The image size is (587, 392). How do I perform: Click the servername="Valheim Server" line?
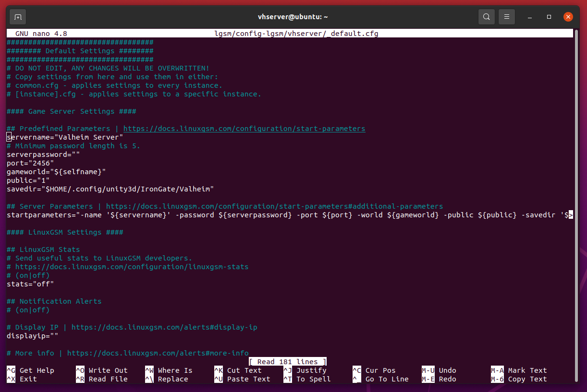tap(65, 137)
